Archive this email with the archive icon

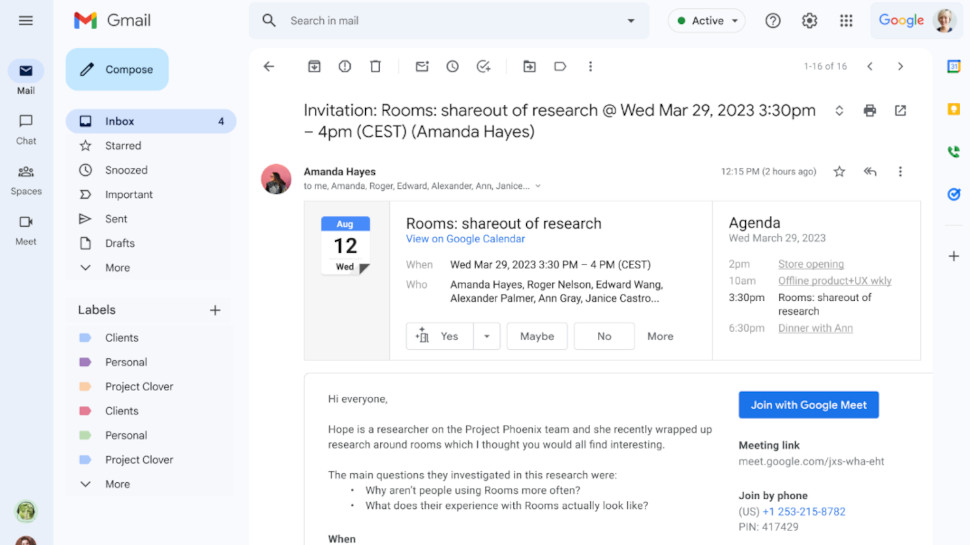tap(314, 66)
